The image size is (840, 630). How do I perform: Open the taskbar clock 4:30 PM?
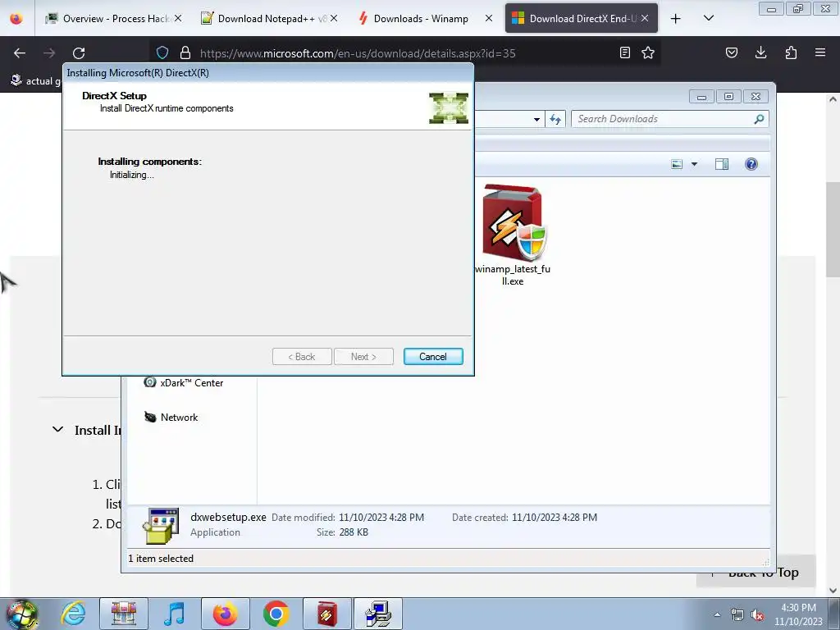798,614
